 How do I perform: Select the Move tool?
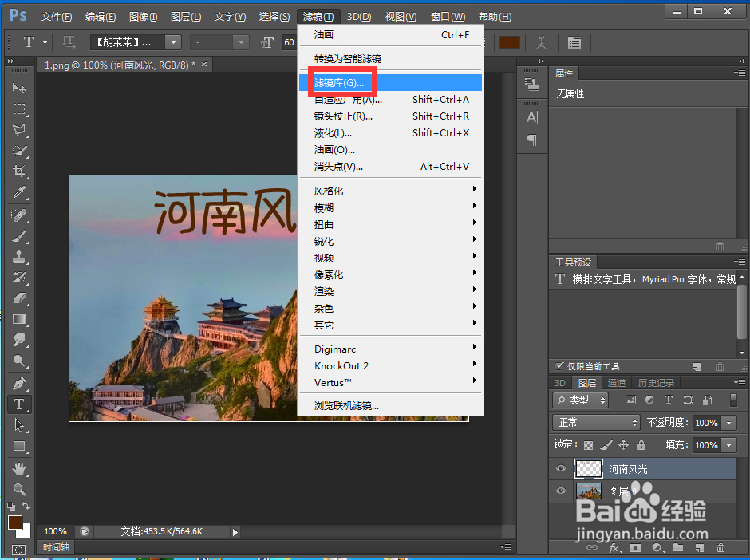[x=19, y=88]
